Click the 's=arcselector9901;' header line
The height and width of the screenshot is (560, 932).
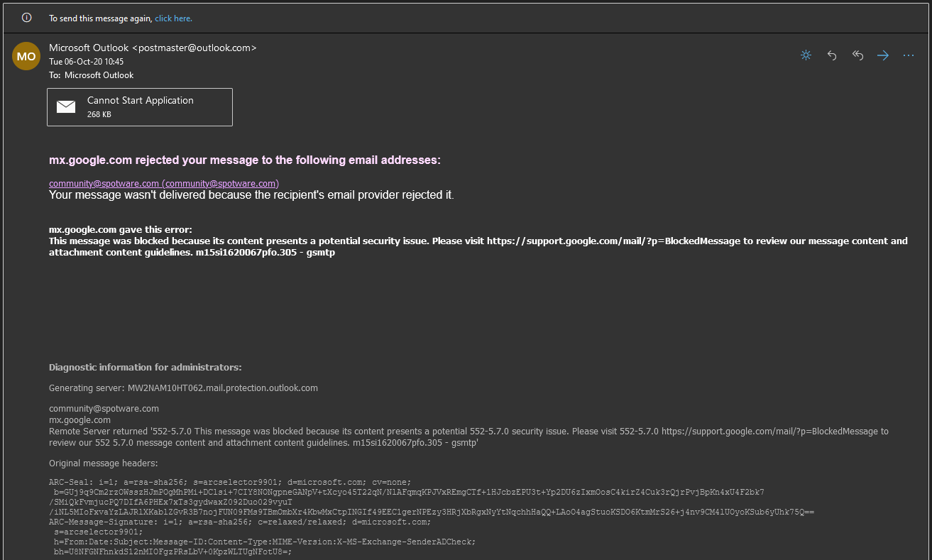pyautogui.click(x=98, y=532)
